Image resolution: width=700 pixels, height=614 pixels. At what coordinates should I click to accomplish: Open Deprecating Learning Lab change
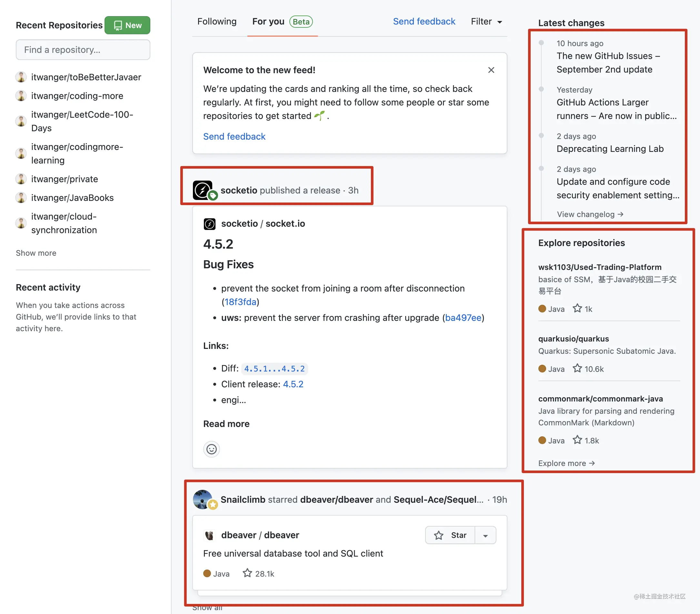click(x=610, y=149)
